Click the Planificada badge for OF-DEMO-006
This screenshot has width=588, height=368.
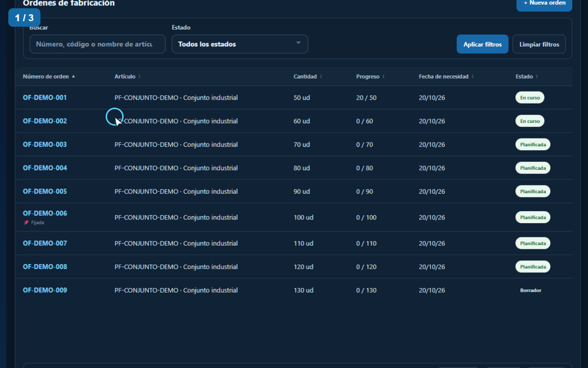pyautogui.click(x=533, y=217)
